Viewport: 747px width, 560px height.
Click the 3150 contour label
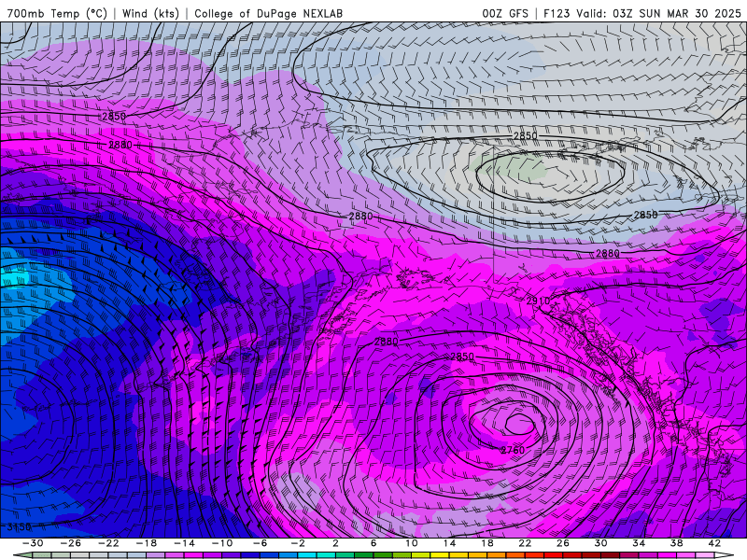tap(19, 527)
